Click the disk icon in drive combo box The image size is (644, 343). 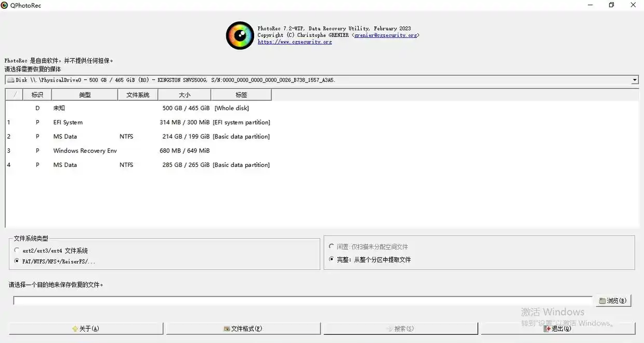pos(10,80)
